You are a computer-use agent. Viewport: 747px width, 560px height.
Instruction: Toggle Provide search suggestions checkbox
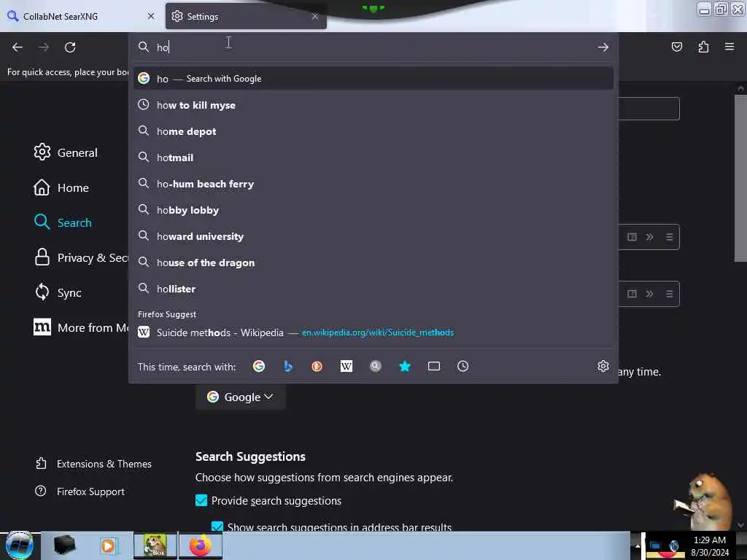[x=201, y=500]
